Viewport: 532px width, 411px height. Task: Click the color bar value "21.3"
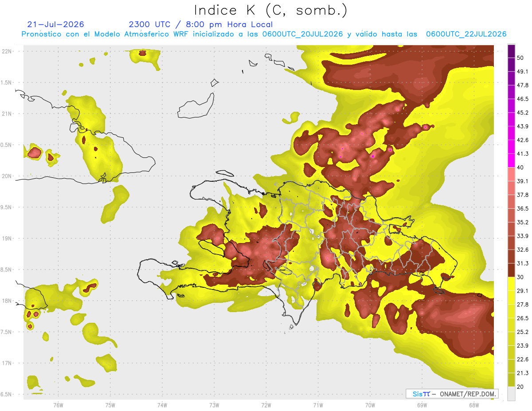[522, 373]
